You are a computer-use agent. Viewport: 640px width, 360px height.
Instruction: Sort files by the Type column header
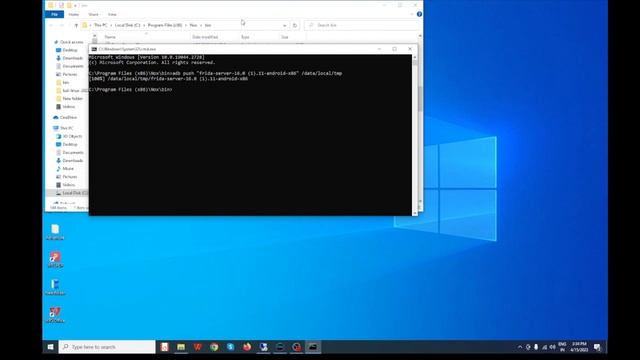point(245,37)
